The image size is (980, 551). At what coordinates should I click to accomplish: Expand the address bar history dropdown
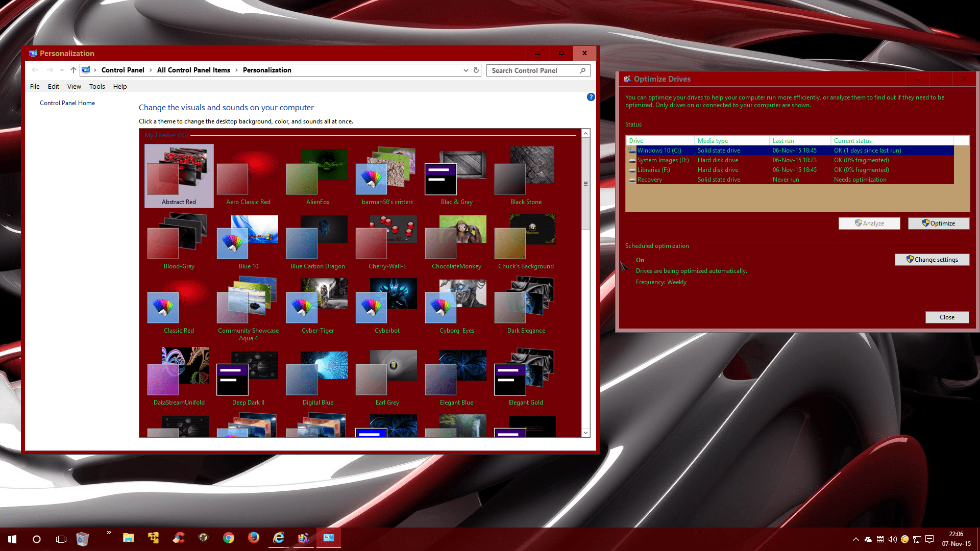pyautogui.click(x=465, y=70)
